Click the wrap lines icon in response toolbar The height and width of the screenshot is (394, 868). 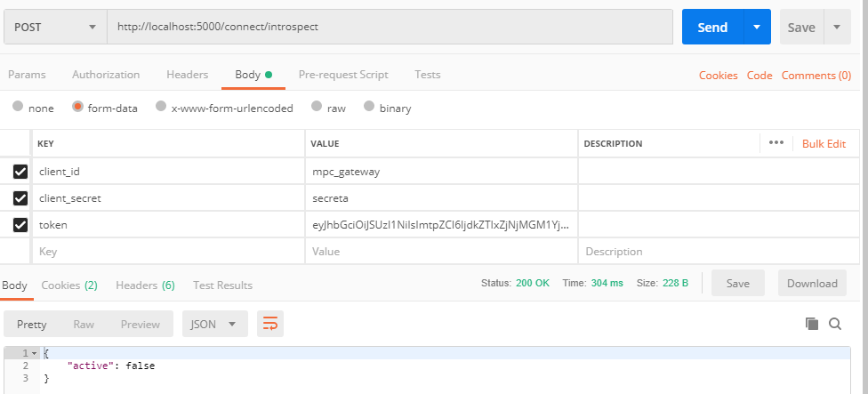click(x=270, y=325)
